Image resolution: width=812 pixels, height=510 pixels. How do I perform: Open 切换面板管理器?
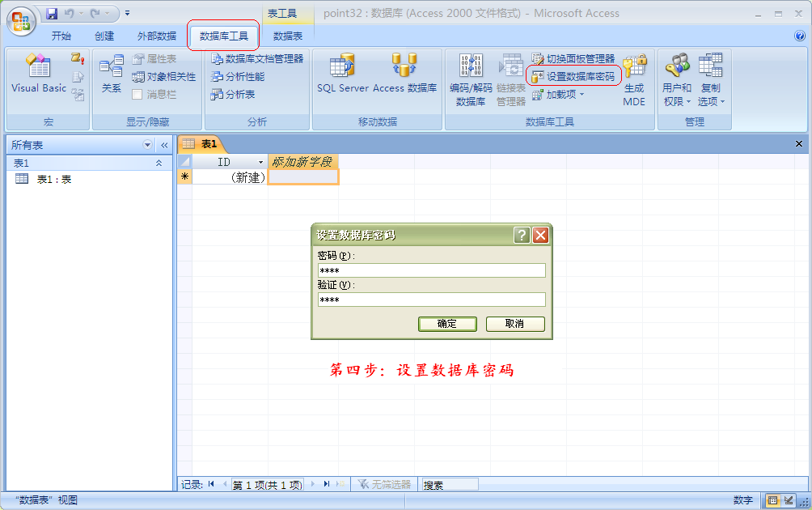(573, 59)
